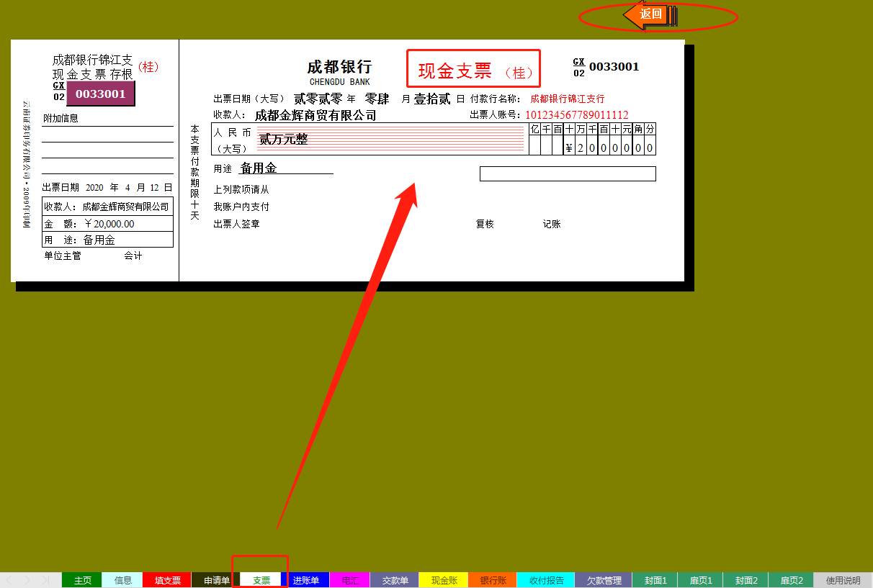
Task: Click the year in words 贰零贰零
Action: click(318, 99)
